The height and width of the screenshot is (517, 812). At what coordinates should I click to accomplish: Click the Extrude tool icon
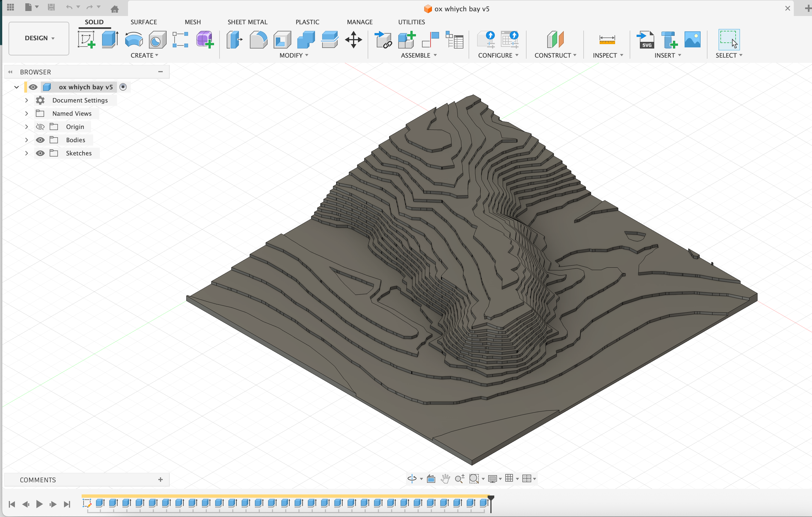coord(110,40)
